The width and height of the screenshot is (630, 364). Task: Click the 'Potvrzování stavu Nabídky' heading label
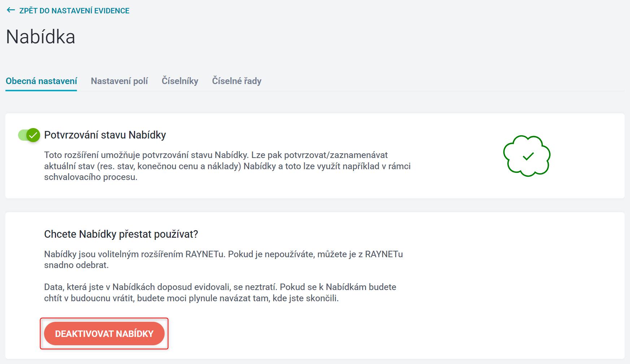(x=105, y=135)
